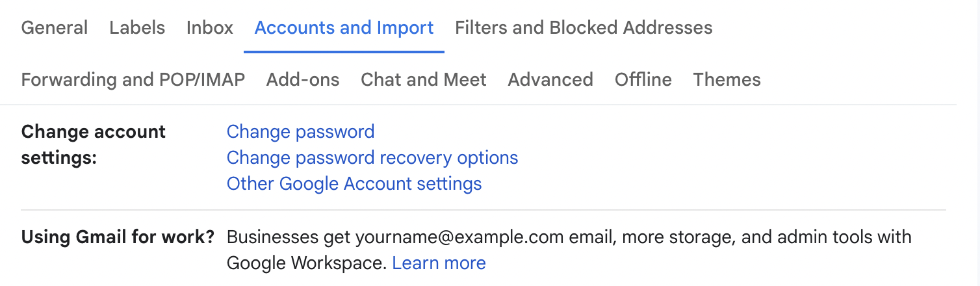
Task: Switch to Forwarding and POP/IMAP tab
Action: [133, 80]
